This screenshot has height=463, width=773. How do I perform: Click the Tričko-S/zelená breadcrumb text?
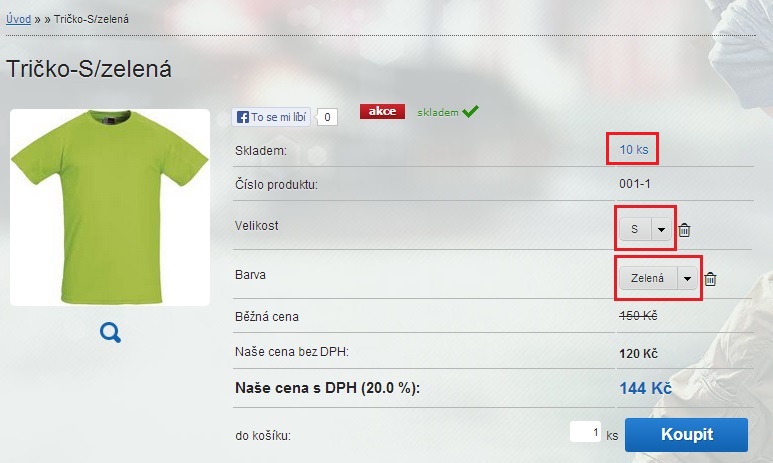tap(91, 19)
